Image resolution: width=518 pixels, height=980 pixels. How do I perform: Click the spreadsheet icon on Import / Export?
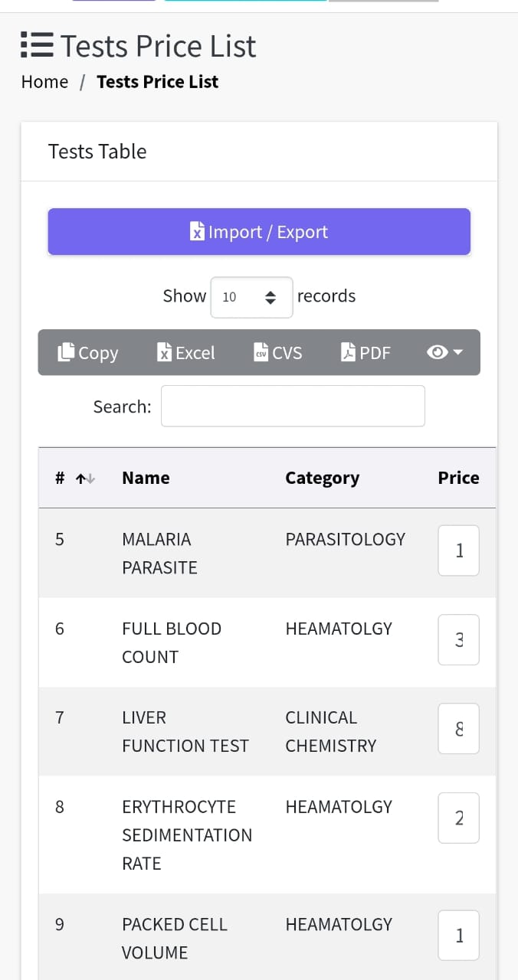[198, 232]
